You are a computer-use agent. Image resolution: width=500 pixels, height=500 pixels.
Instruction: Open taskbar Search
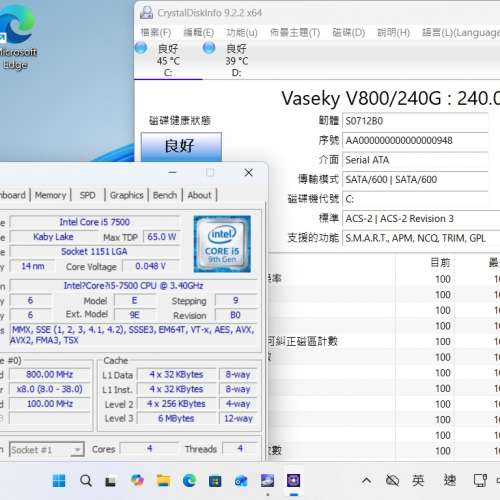click(86, 480)
